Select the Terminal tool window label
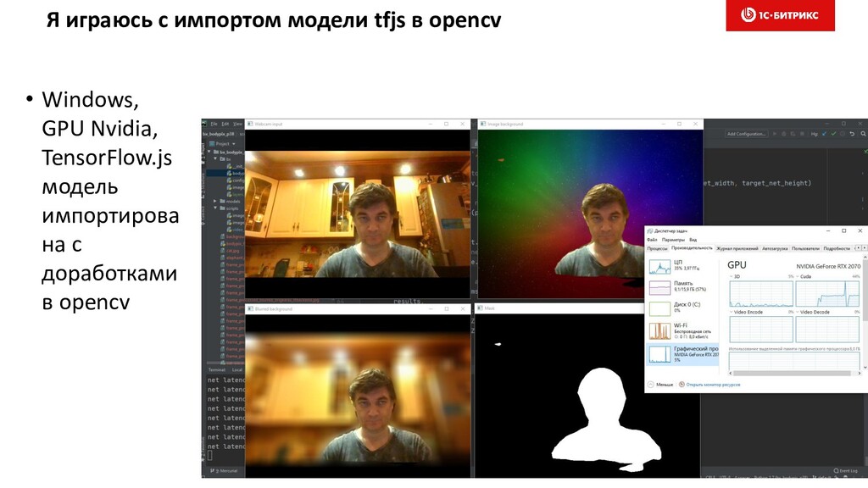Viewport: 868px width, 488px height. tap(216, 369)
